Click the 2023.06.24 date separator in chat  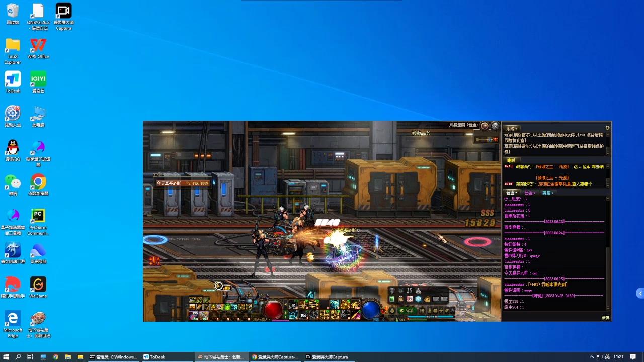pyautogui.click(x=554, y=233)
